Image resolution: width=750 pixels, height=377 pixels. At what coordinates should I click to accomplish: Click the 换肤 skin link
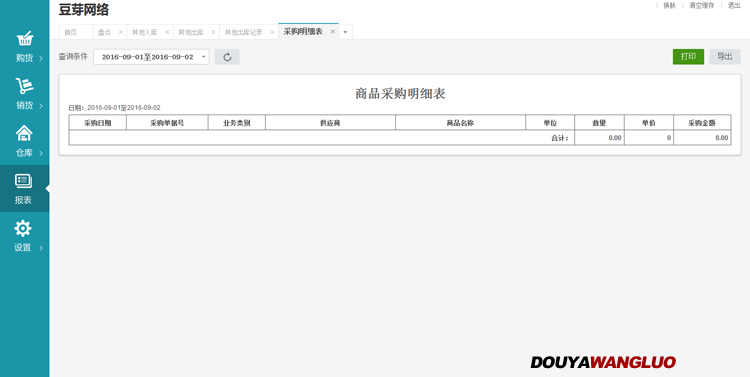[669, 5]
